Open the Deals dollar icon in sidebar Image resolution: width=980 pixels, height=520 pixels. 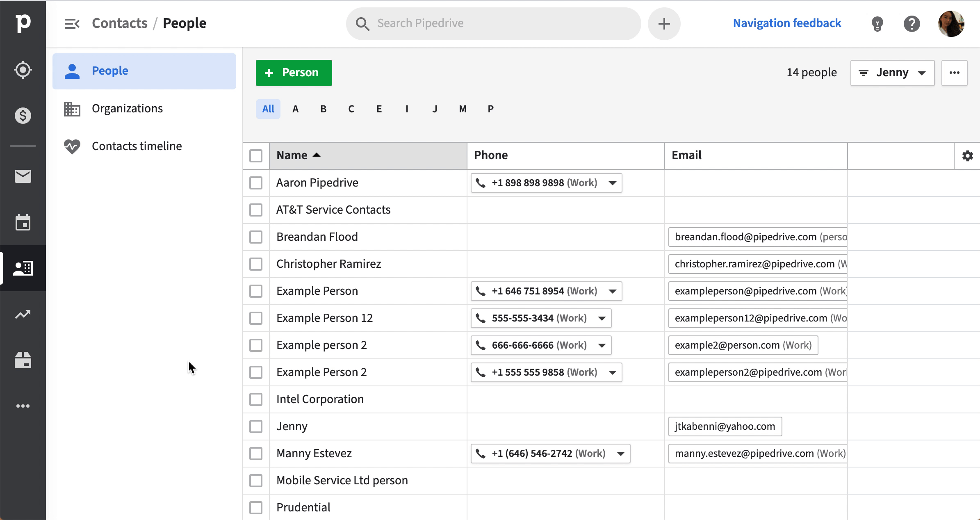[x=23, y=116]
